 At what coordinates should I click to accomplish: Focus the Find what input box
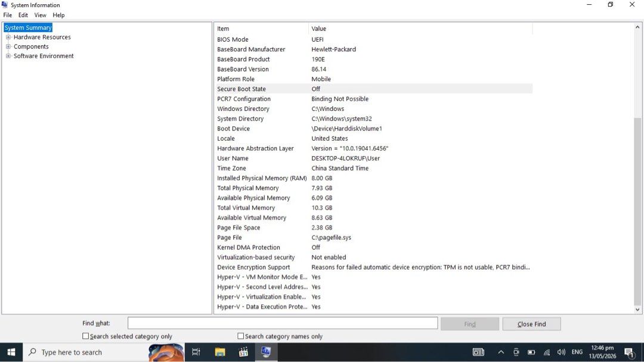[x=283, y=323]
